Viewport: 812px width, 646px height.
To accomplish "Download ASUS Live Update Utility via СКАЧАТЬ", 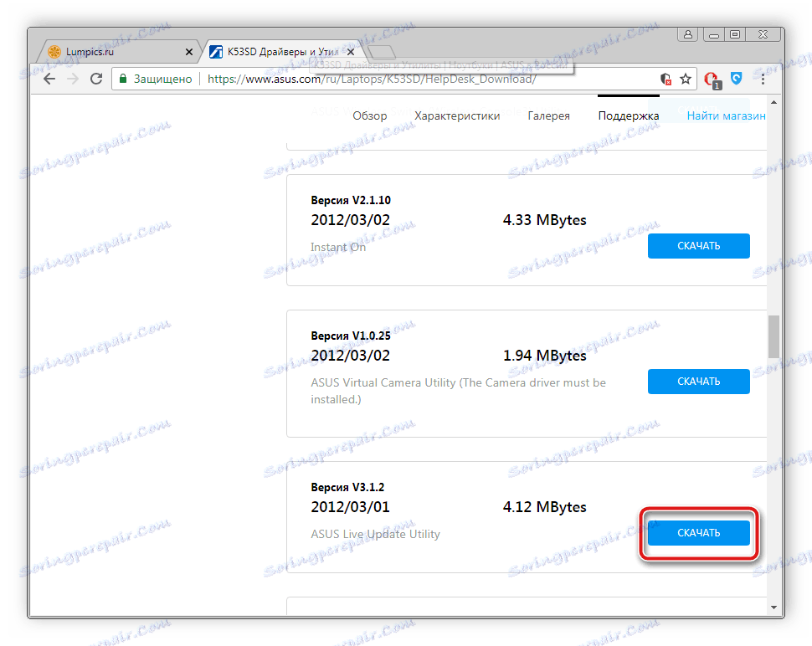I will tap(698, 532).
